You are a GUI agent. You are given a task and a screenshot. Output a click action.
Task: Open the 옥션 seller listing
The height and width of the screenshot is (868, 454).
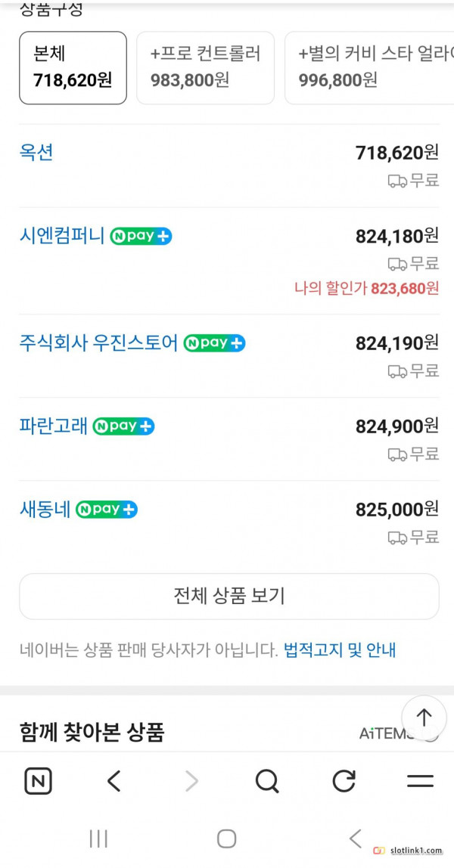click(36, 152)
